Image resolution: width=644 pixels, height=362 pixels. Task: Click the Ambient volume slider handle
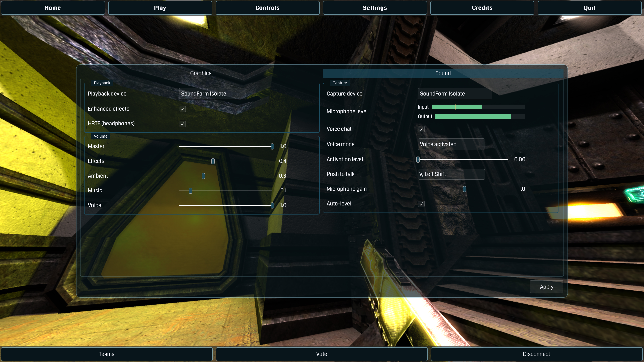coord(203,176)
